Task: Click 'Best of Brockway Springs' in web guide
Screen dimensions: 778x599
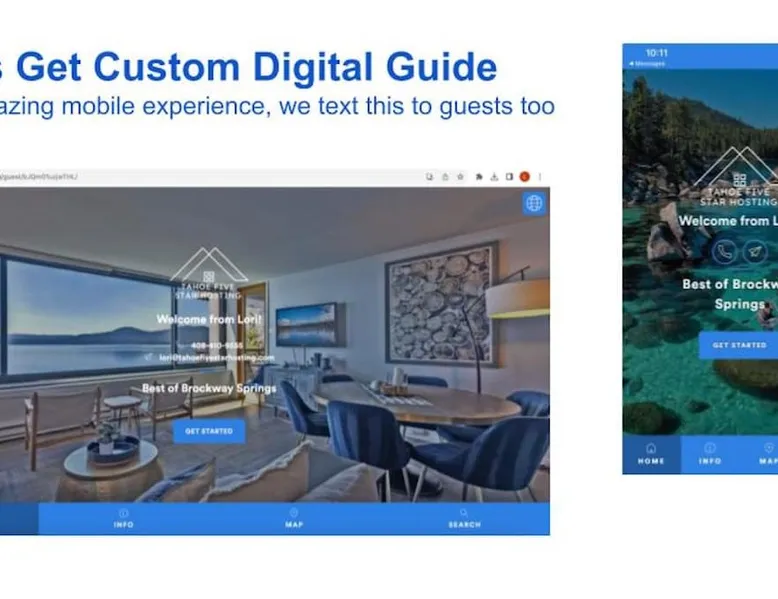Action: click(x=209, y=388)
